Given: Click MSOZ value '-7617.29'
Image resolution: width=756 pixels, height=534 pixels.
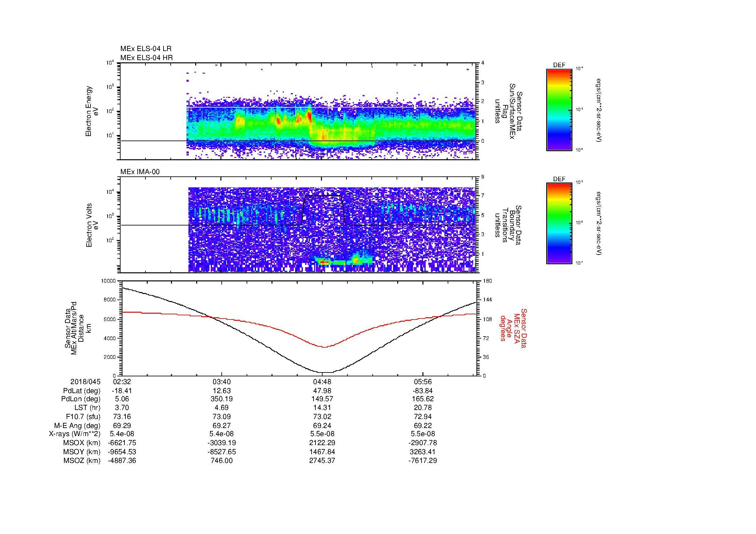Looking at the screenshot, I should point(422,461).
